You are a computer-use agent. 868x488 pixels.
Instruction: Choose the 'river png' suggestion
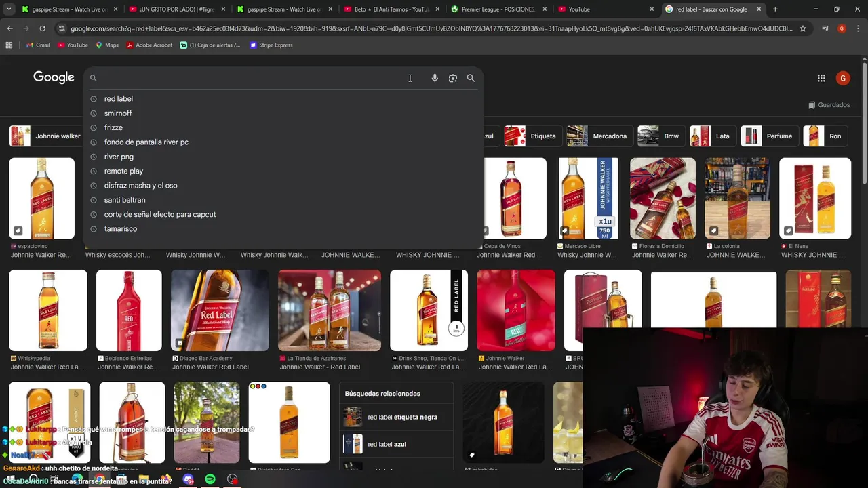pos(283,157)
